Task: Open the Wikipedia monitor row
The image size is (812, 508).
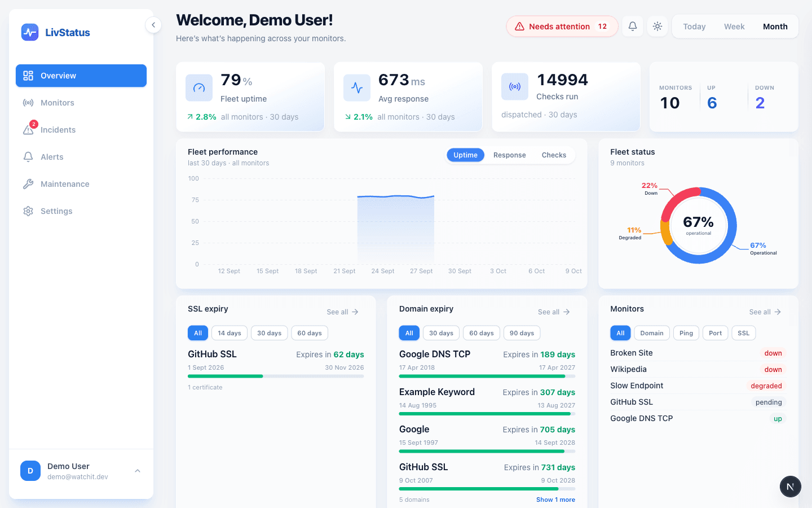Action: pyautogui.click(x=698, y=369)
